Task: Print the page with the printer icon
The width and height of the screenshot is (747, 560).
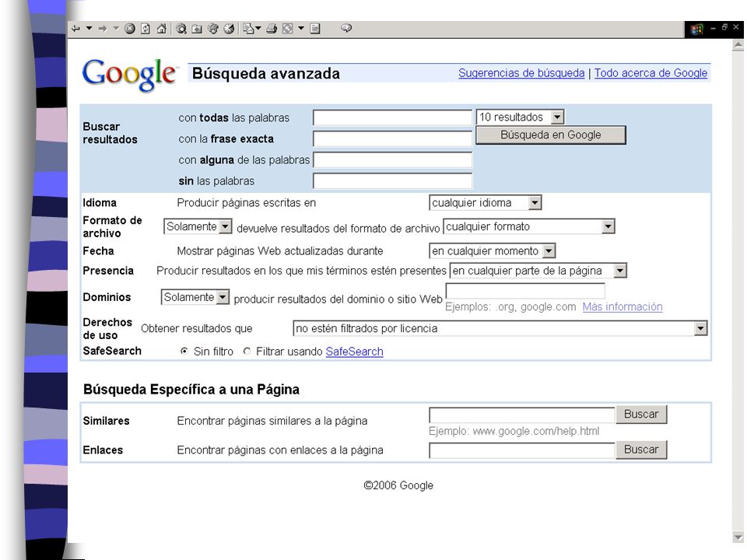Action: coord(272,29)
